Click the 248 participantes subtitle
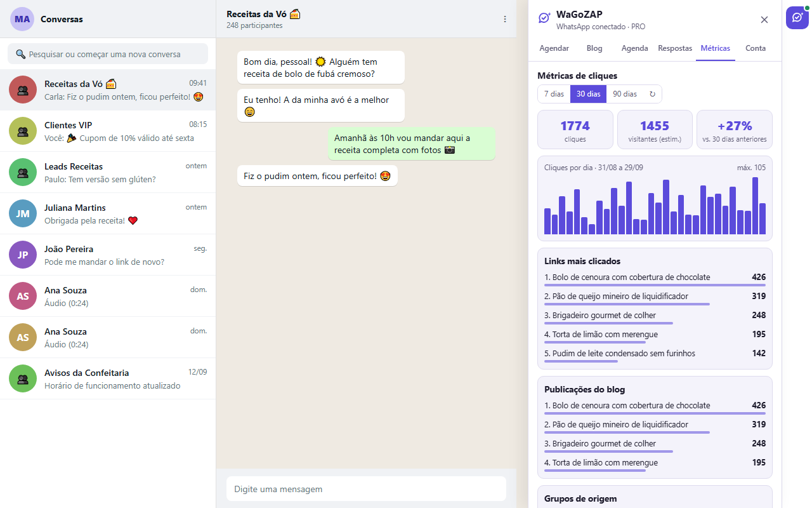 pyautogui.click(x=254, y=25)
